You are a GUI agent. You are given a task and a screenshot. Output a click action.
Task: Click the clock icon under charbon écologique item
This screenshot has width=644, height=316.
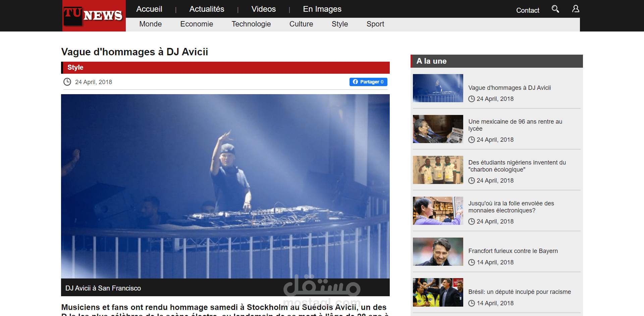coord(472,181)
